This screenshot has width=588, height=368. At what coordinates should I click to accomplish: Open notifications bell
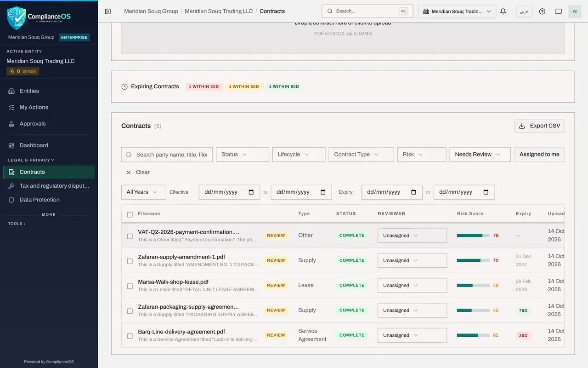click(503, 11)
